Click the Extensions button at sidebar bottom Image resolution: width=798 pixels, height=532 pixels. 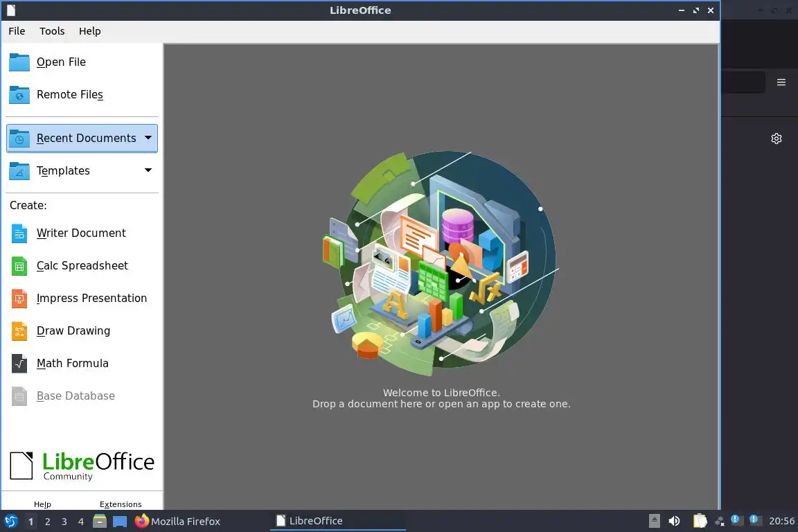click(121, 504)
